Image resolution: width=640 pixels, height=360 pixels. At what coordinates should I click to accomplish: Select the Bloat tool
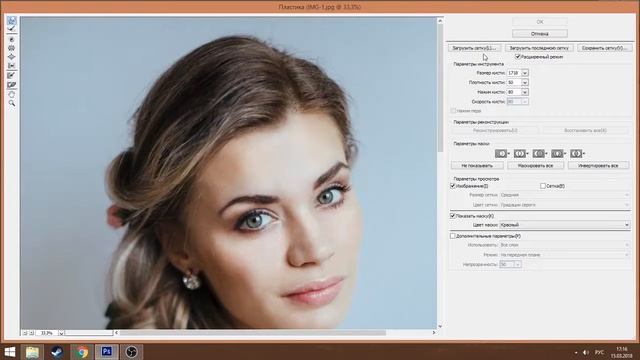(11, 57)
